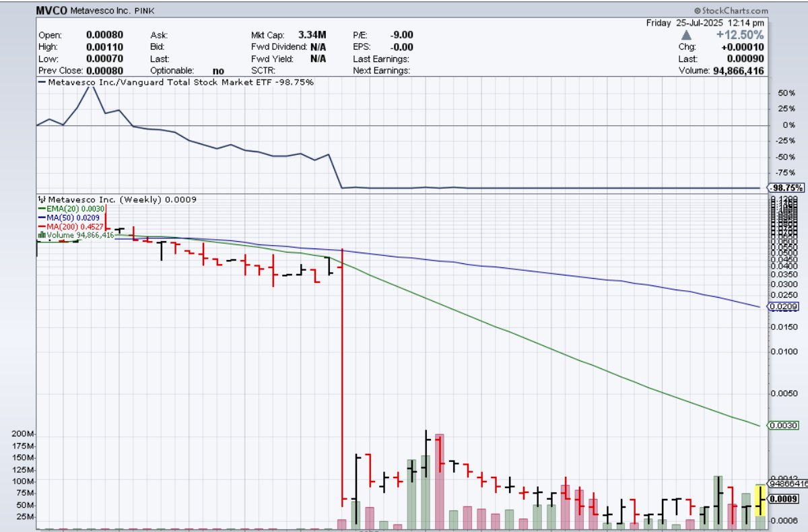Click the 'Last Earnings:' label
808x532 pixels.
(381, 59)
